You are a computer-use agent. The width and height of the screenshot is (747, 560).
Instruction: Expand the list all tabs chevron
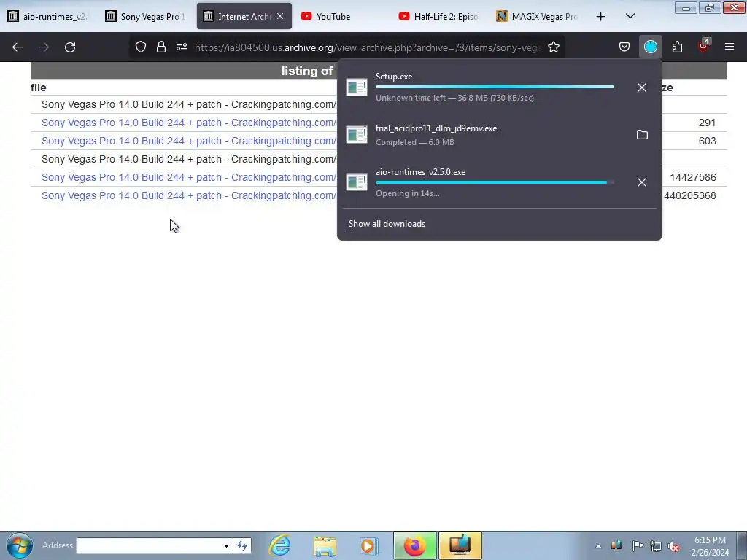coord(630,16)
